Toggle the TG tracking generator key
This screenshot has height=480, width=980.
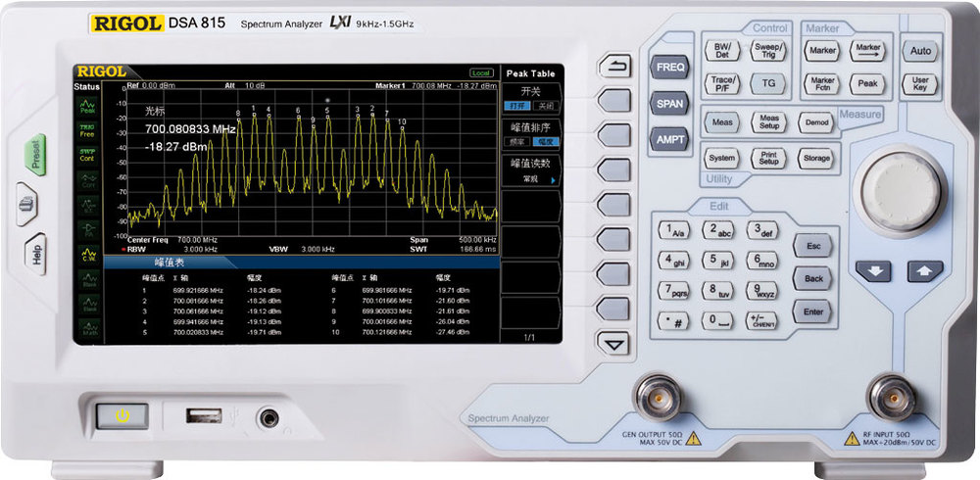pos(769,84)
